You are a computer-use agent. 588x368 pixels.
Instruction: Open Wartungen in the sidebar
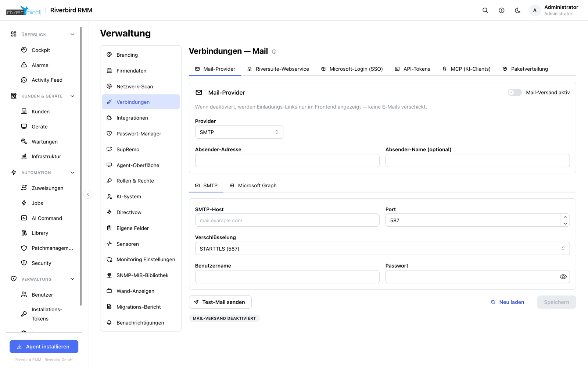tap(44, 142)
